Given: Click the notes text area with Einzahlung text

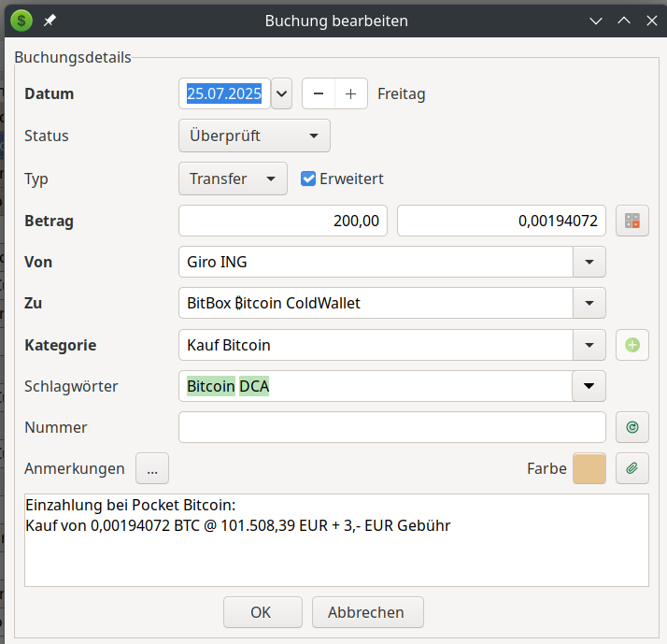Looking at the screenshot, I should pos(336,540).
